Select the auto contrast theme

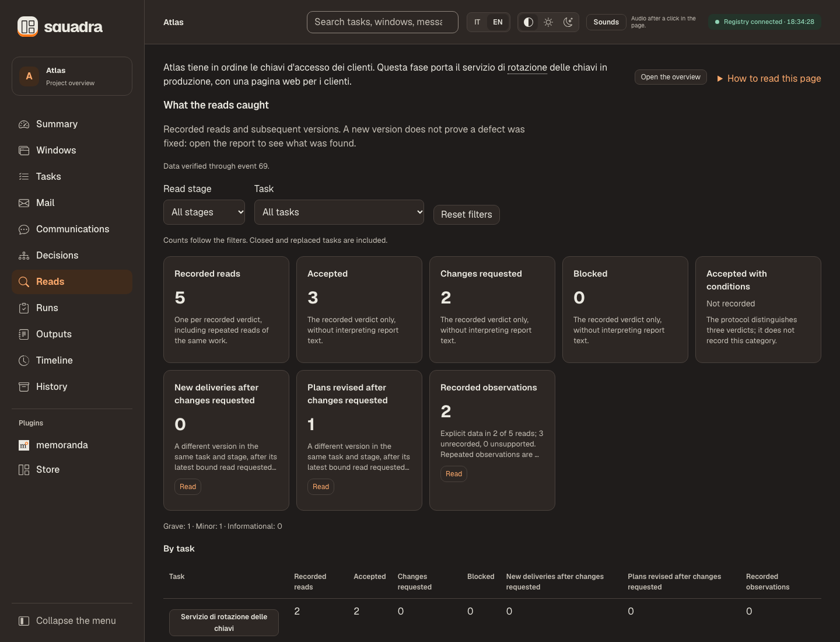528,22
